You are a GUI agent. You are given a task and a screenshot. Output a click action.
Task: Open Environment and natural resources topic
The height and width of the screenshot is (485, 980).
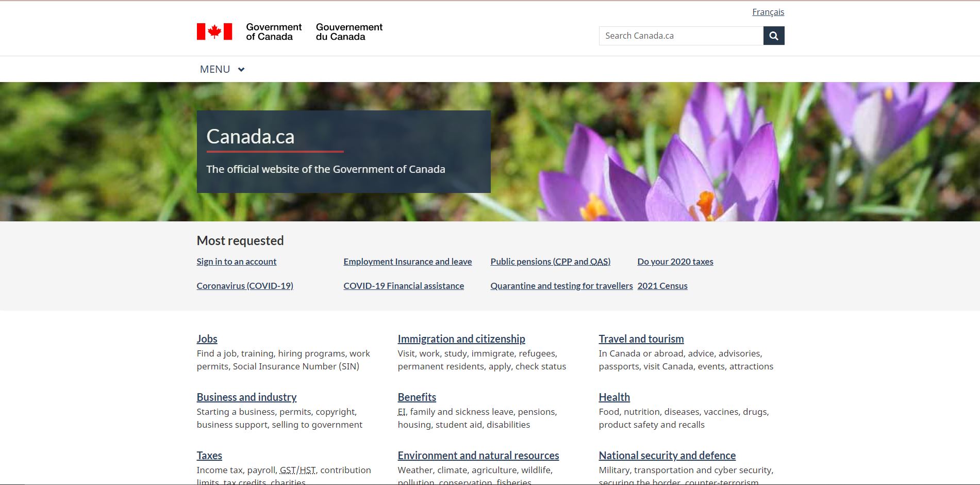478,456
